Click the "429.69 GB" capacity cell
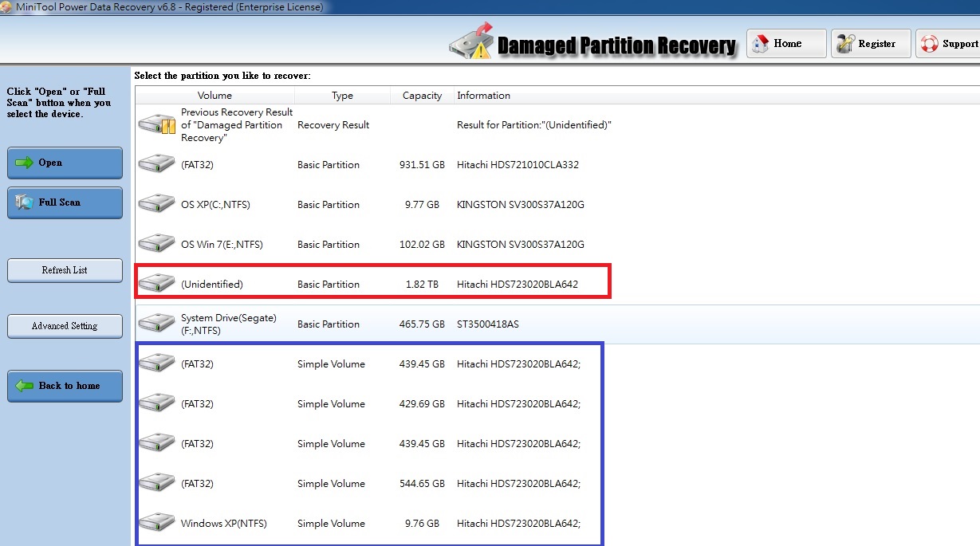980x546 pixels. pos(422,404)
